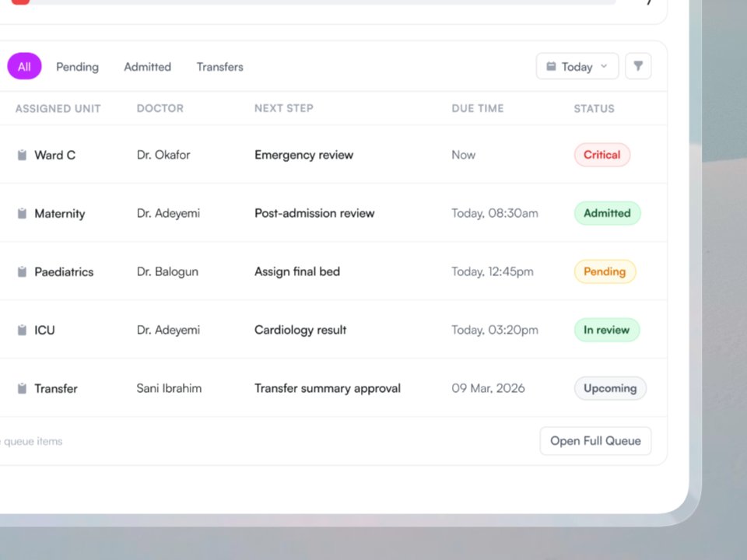Image resolution: width=747 pixels, height=560 pixels.
Task: Click the Pending status badge in Paediatrics row
Action: pos(605,271)
